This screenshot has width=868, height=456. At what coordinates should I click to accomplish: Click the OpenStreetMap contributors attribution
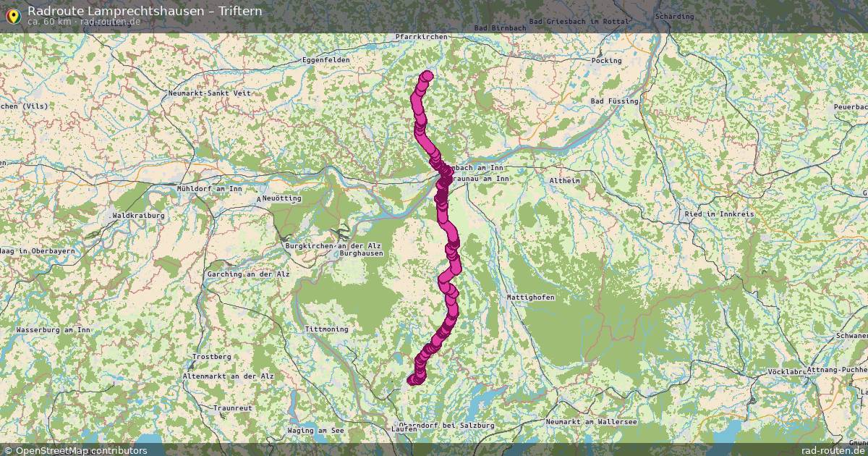[x=75, y=450]
